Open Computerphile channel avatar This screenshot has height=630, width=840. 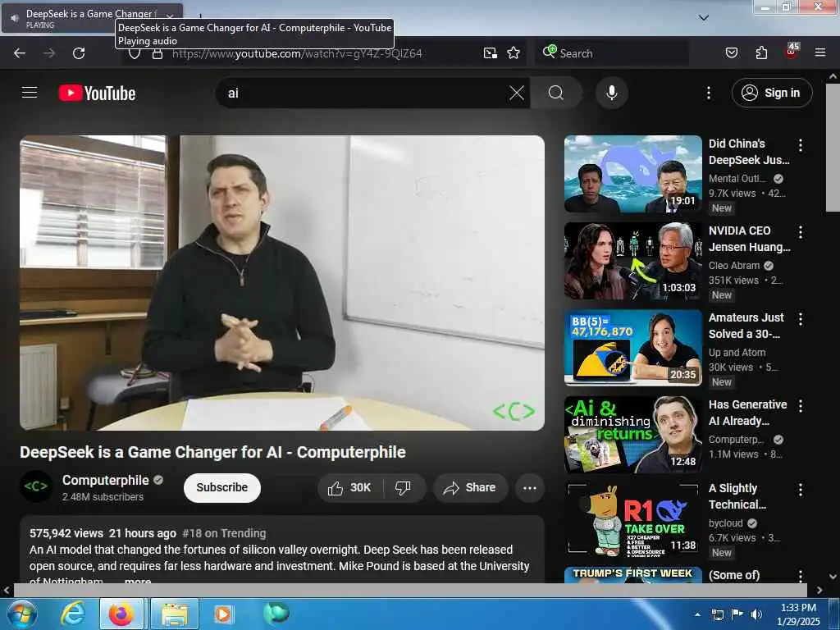(x=36, y=487)
